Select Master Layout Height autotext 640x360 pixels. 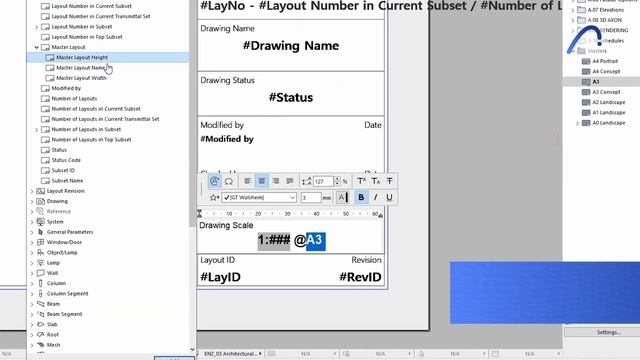[82, 58]
